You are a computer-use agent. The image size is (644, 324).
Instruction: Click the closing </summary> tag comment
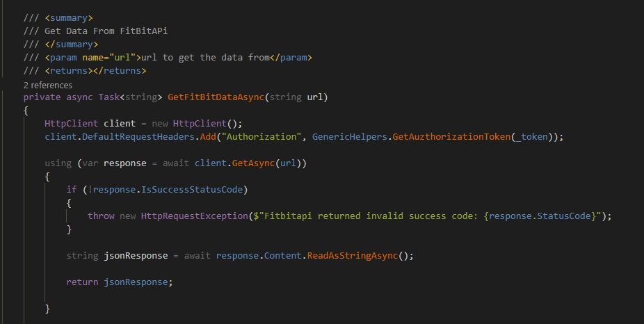click(72, 44)
